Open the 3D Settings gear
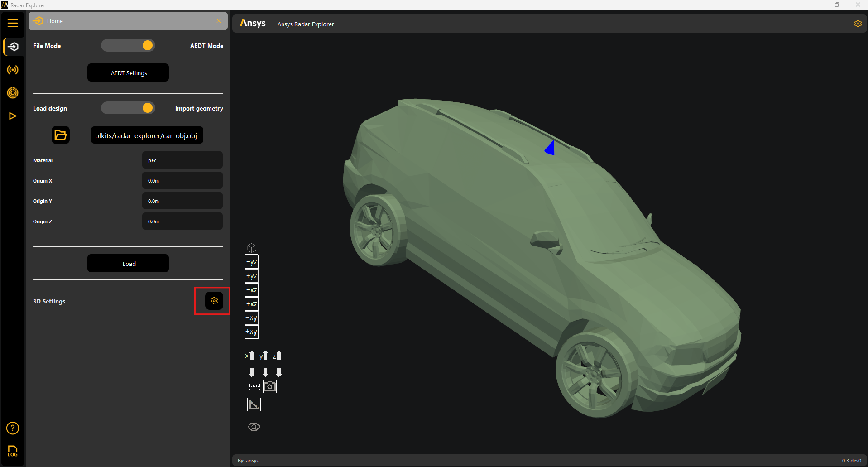868x467 pixels. pos(214,301)
